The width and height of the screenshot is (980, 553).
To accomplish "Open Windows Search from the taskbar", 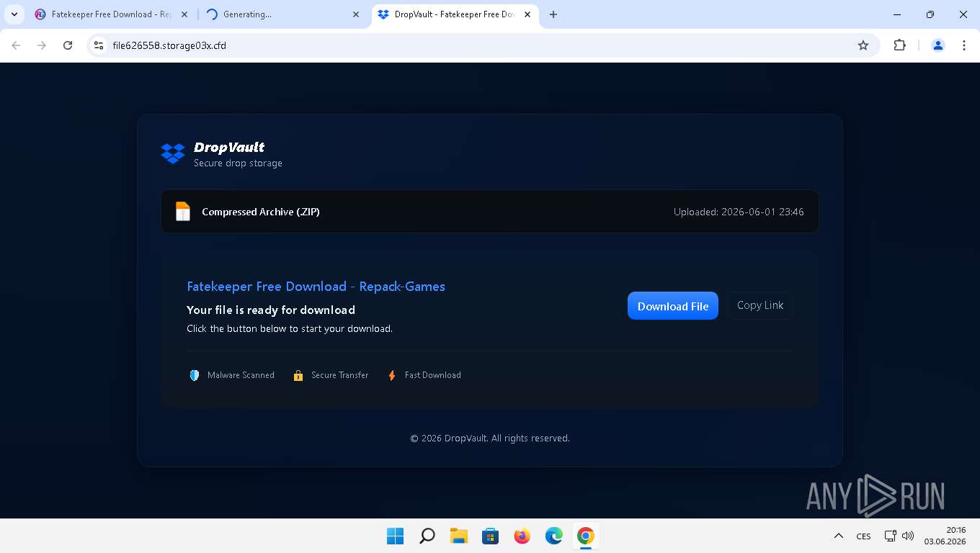I will point(427,536).
